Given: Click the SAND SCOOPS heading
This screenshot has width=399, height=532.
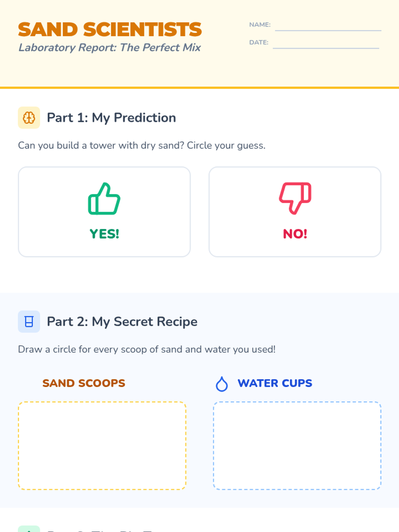Looking at the screenshot, I should click(x=84, y=383).
